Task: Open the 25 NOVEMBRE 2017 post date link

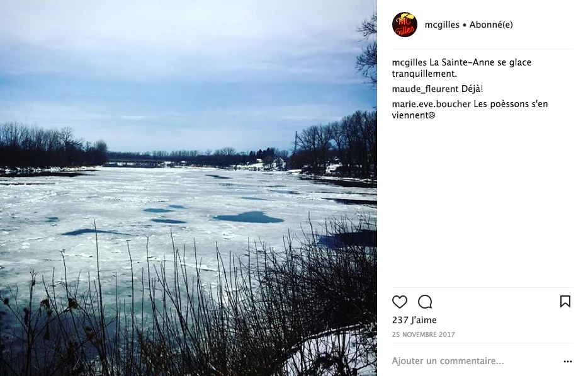Action: tap(424, 334)
